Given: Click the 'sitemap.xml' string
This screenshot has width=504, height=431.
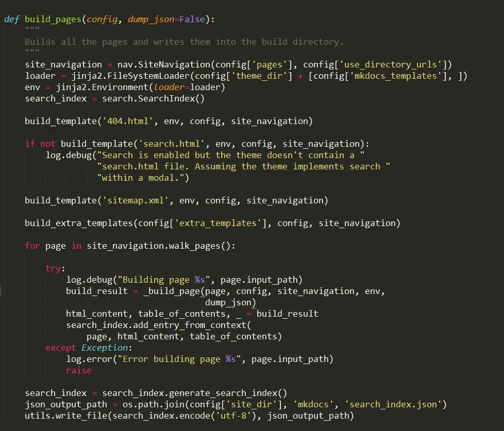Looking at the screenshot, I should 136,200.
